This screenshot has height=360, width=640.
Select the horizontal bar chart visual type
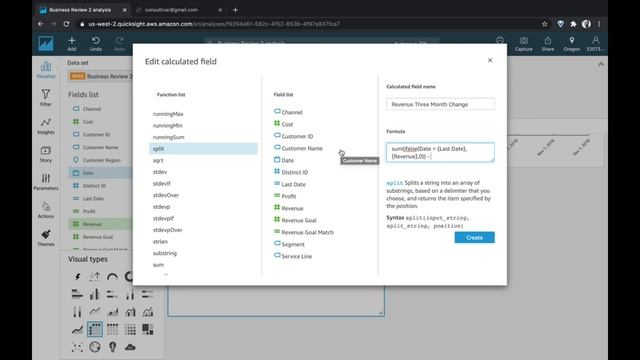point(77,294)
